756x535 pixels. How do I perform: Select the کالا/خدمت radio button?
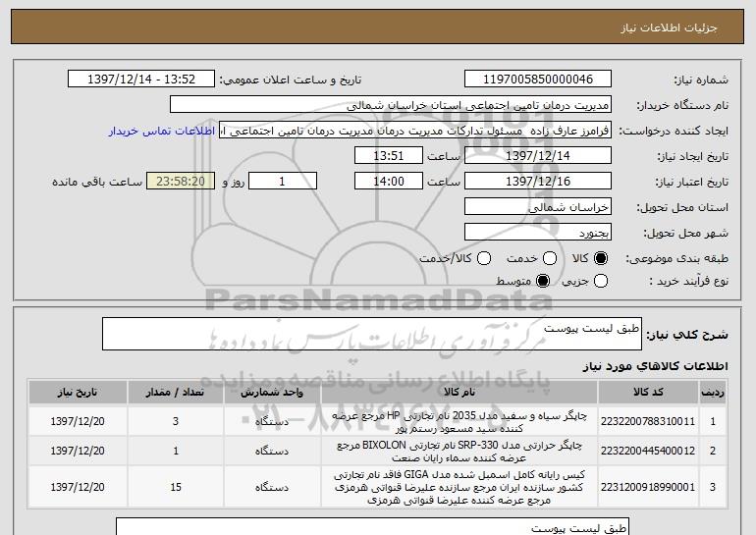[x=484, y=258]
